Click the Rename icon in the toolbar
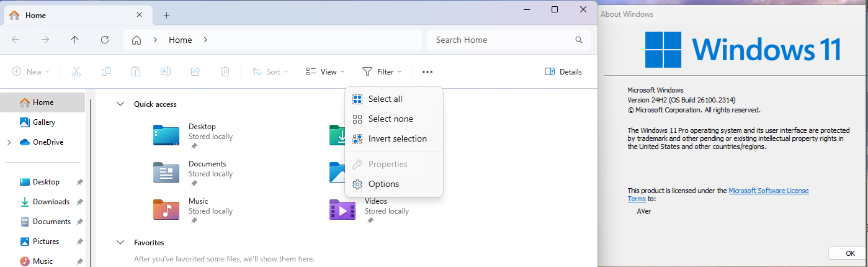868x267 pixels. [x=166, y=72]
